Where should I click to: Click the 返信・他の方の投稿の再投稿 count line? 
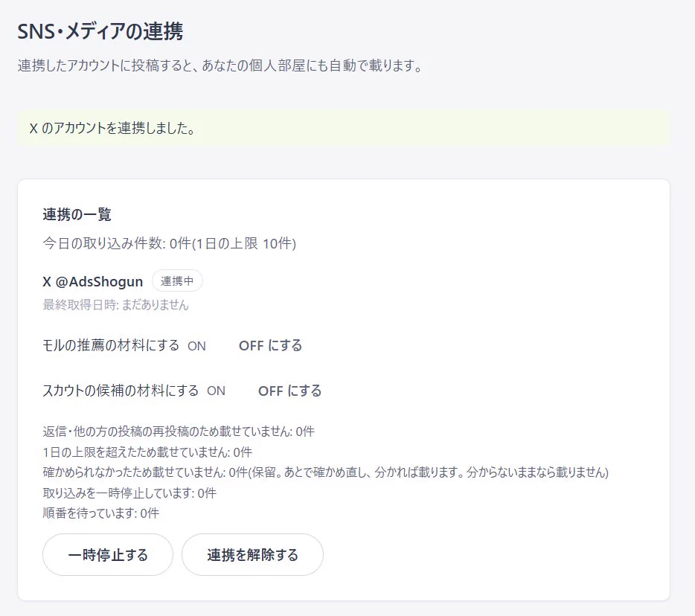click(x=179, y=431)
